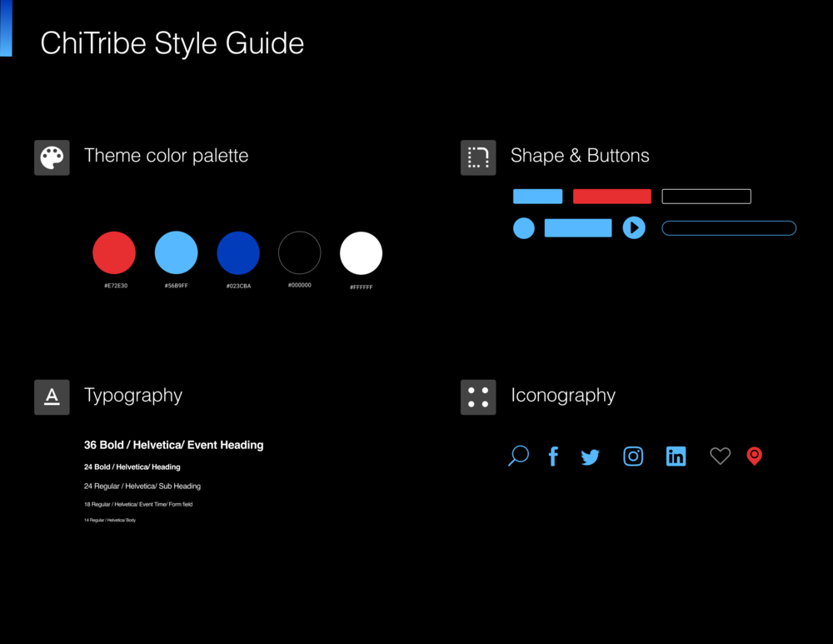The width and height of the screenshot is (833, 644).
Task: Click the solid blue circle shape
Action: click(x=524, y=228)
